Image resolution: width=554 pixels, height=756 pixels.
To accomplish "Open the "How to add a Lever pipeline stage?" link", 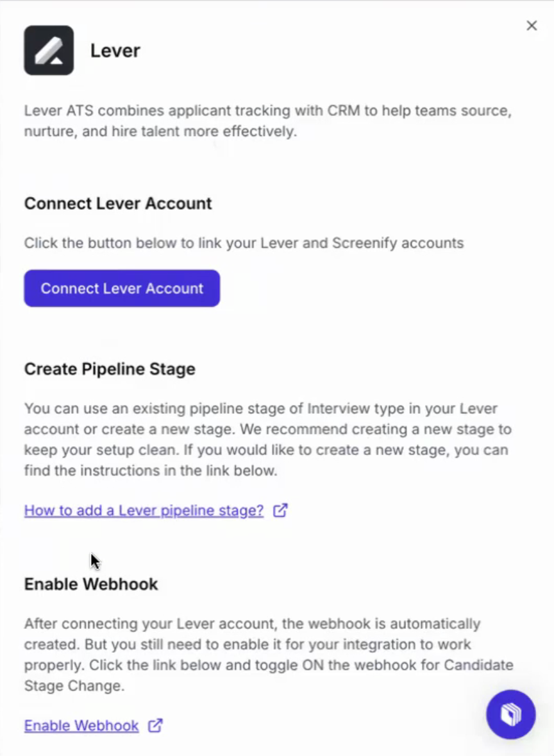I will 144,510.
